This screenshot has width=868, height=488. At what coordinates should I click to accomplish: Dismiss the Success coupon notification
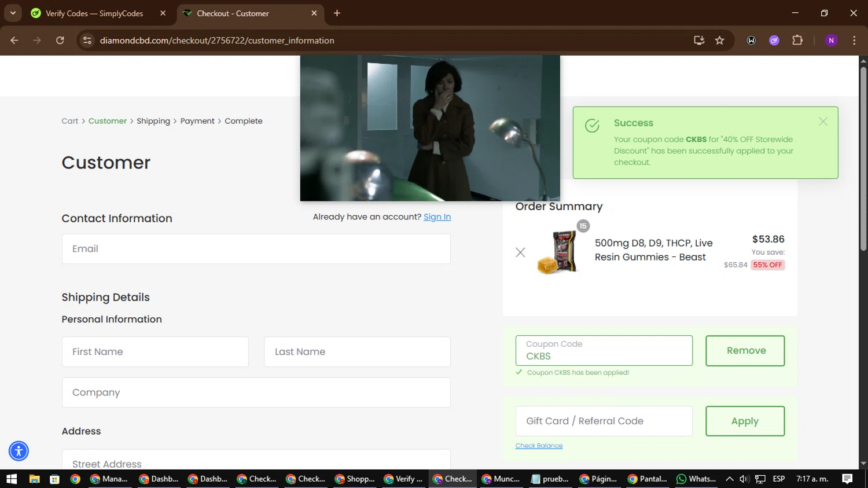823,122
